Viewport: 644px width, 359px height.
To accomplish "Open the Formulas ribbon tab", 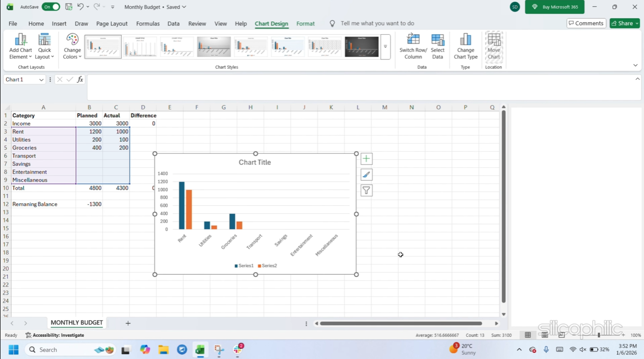I will tap(148, 23).
